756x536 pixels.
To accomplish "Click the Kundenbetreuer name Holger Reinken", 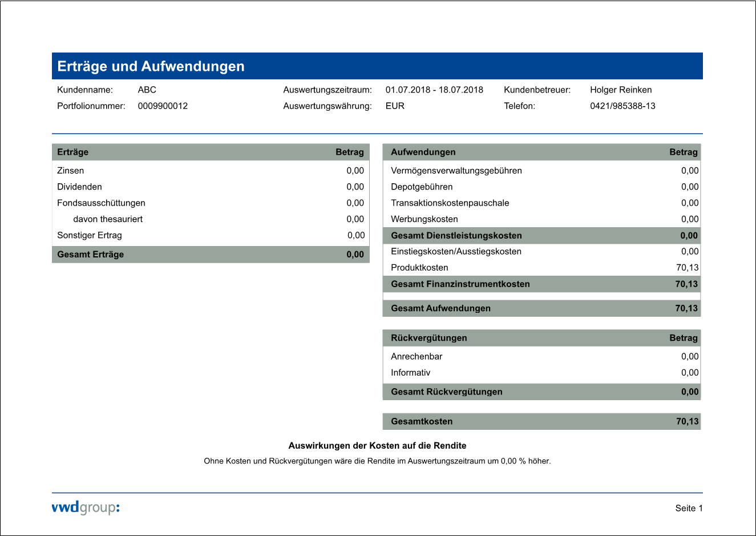I will 621,90.
